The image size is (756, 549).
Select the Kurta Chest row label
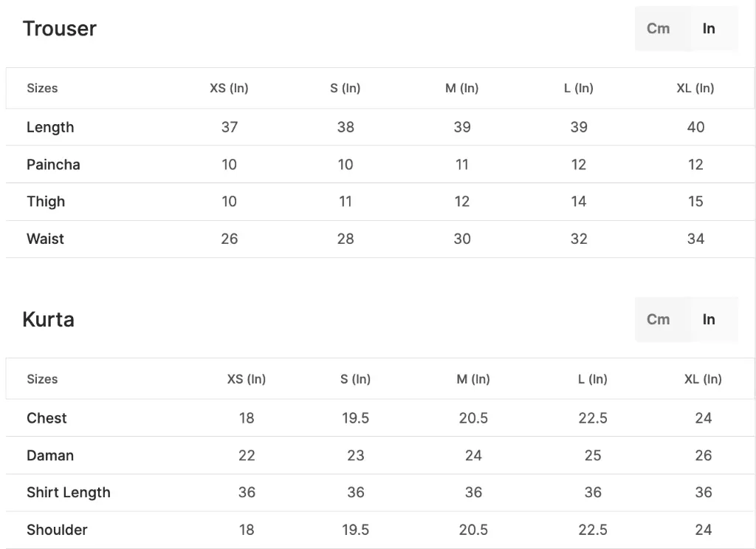coord(47,418)
